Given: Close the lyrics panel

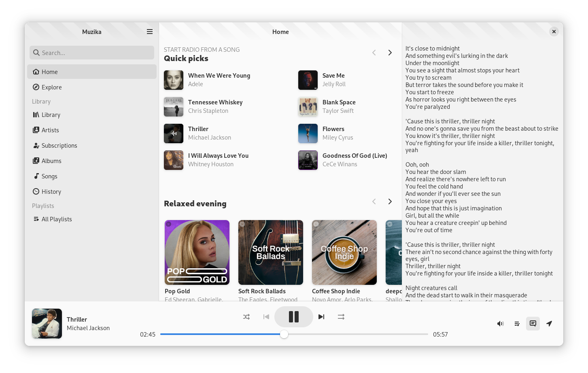Looking at the screenshot, I should (x=554, y=32).
